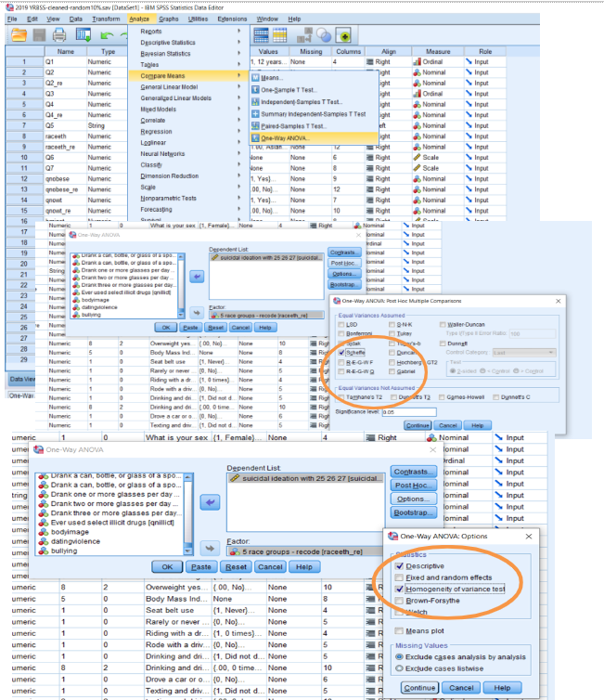Choose Means... icon in Compare Means submenu
The image size is (604, 700).
coord(255,78)
